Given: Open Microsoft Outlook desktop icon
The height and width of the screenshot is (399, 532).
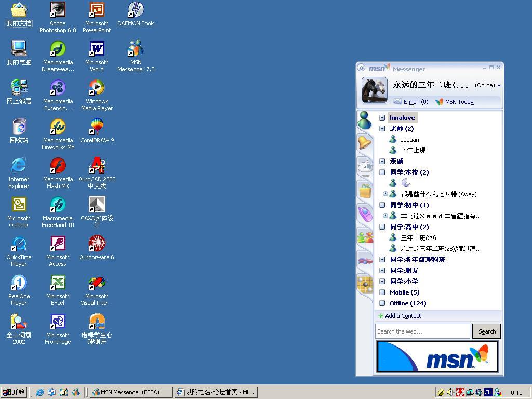Looking at the screenshot, I should click(19, 212).
